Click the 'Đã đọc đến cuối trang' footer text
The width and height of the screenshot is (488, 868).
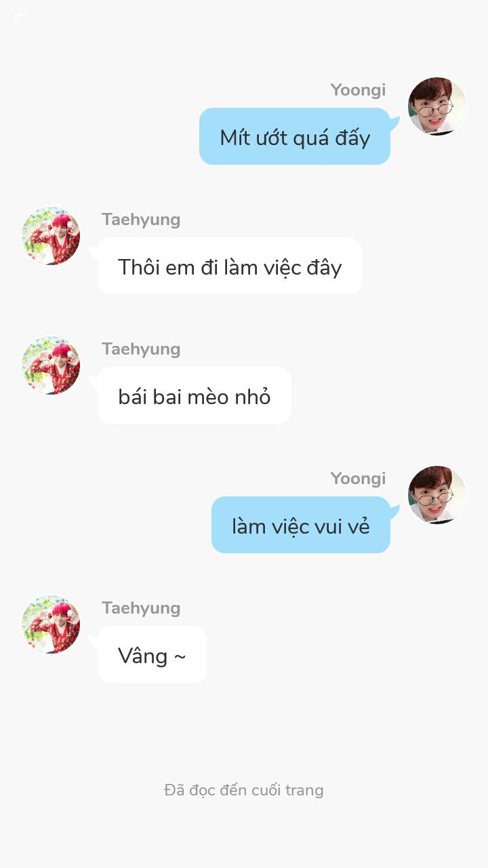pyautogui.click(x=244, y=791)
